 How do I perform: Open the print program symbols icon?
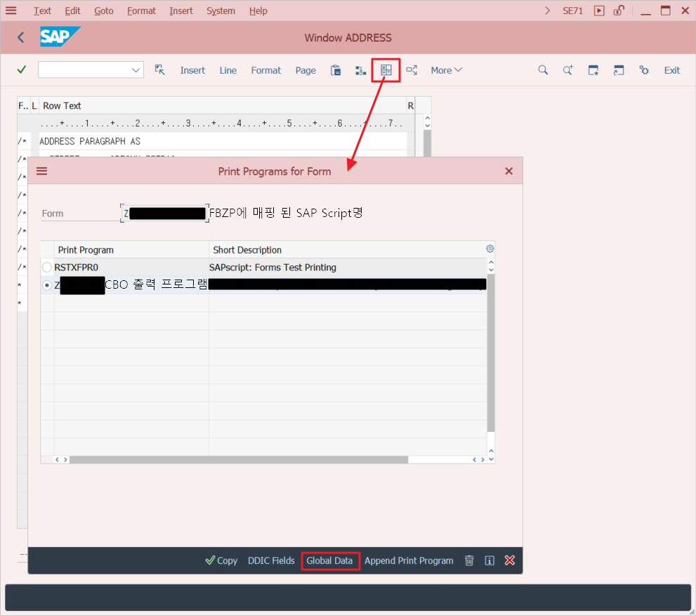pos(386,70)
